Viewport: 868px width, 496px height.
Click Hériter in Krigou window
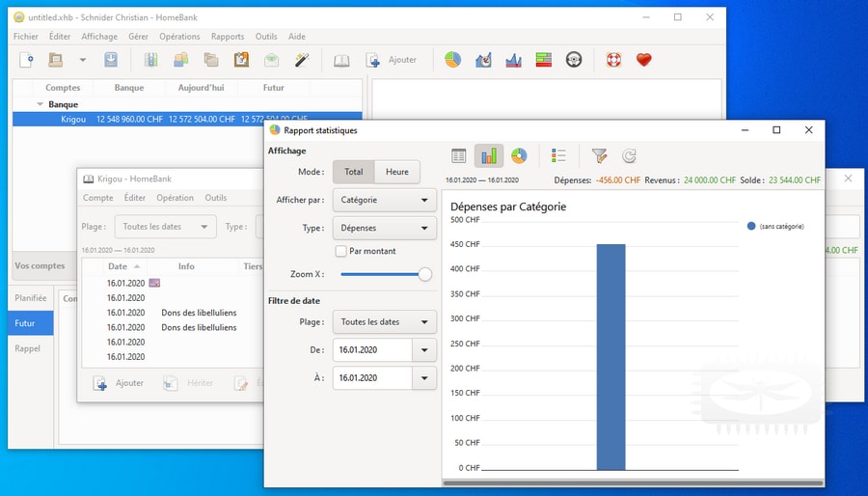pos(188,383)
